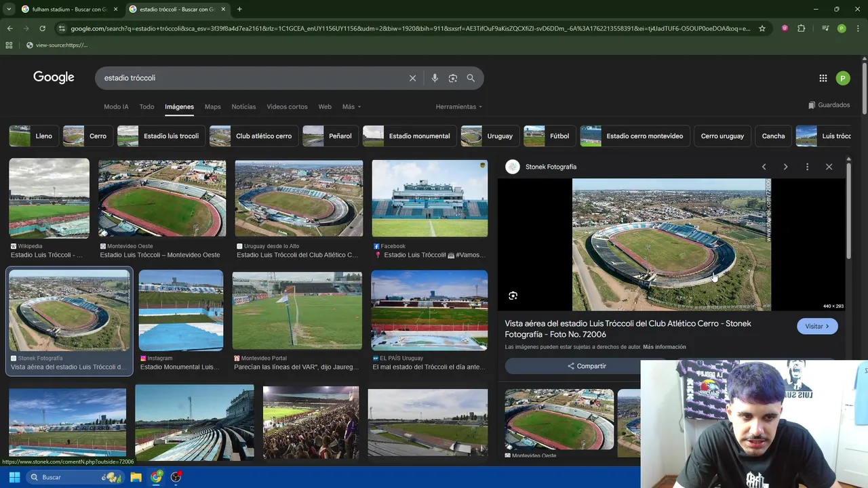Go to the Google homepage logo
The width and height of the screenshot is (868, 488).
point(54,77)
